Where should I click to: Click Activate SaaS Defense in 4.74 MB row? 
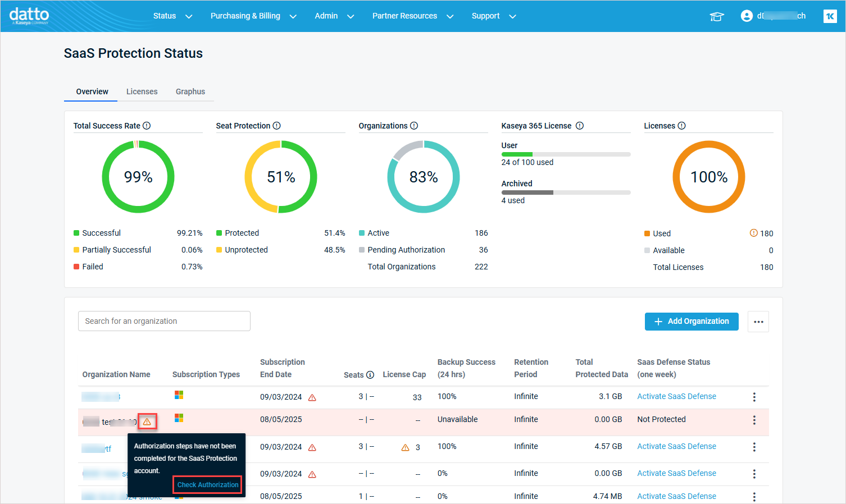click(x=676, y=496)
